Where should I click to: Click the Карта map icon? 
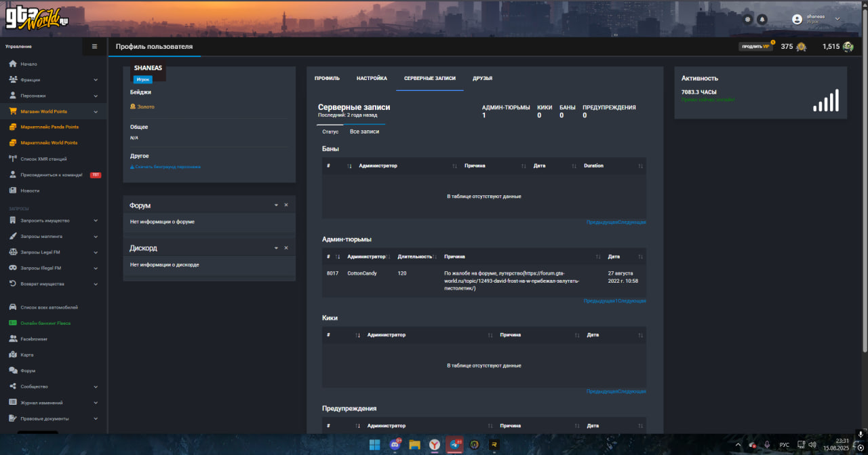(x=13, y=355)
